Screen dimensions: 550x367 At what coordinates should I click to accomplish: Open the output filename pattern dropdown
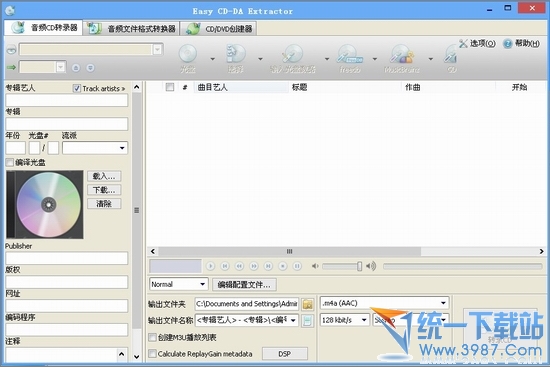pos(293,320)
